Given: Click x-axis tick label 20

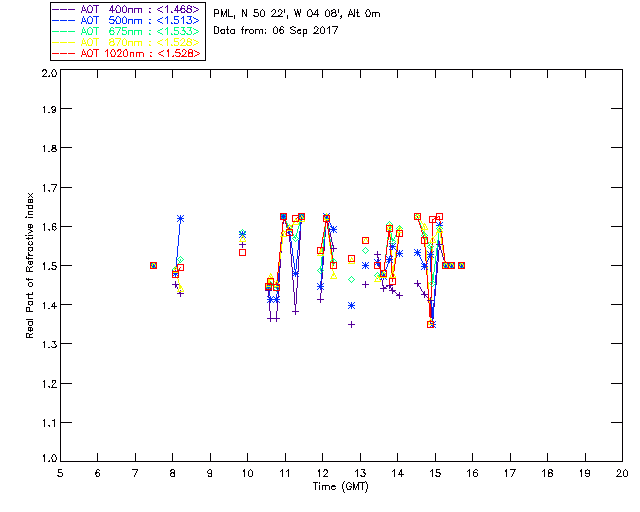Looking at the screenshot, I should [x=622, y=473].
